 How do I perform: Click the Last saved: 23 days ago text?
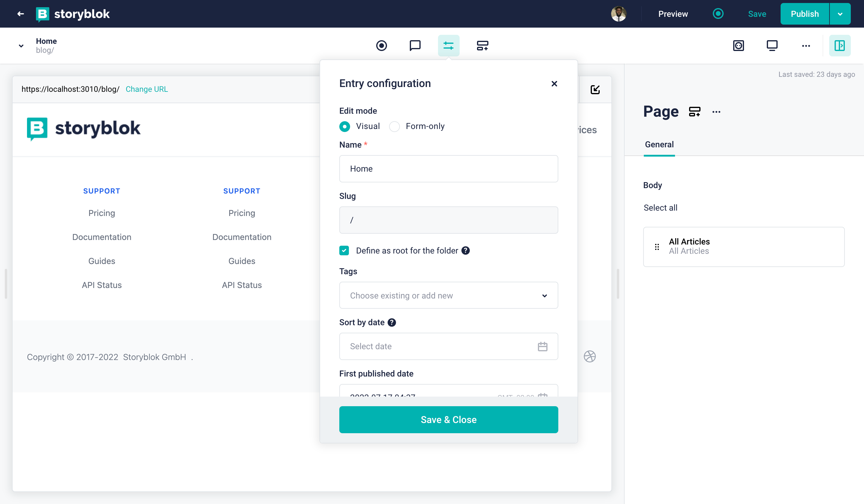coord(816,74)
